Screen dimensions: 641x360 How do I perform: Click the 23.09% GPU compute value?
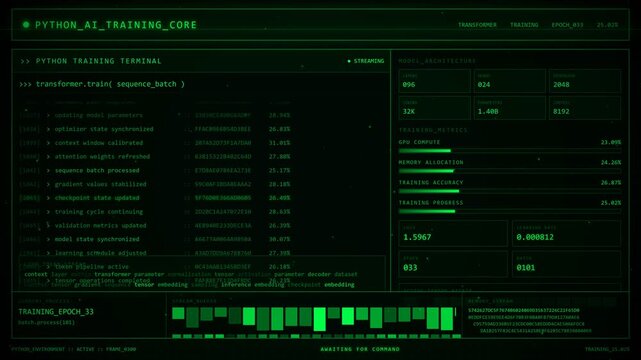pos(611,142)
